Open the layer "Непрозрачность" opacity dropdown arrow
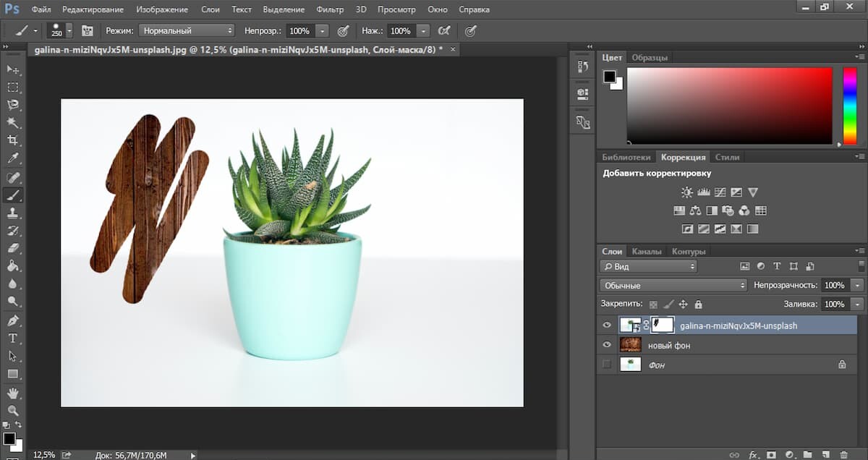The height and width of the screenshot is (460, 868). [857, 286]
